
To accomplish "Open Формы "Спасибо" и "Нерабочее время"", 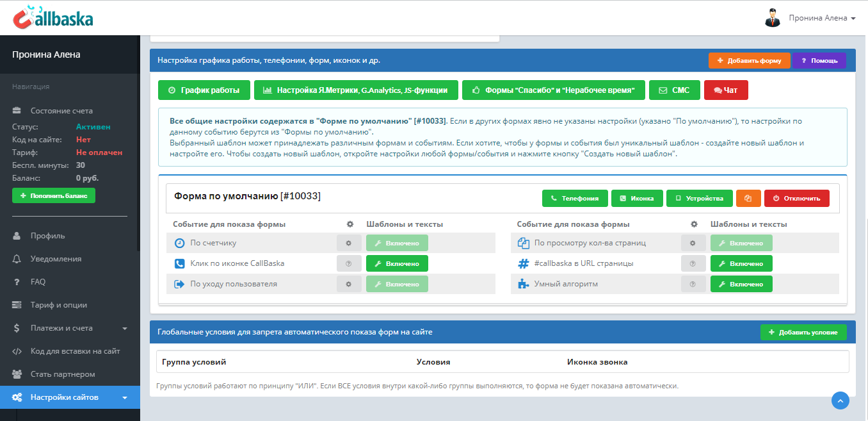I will point(553,90).
